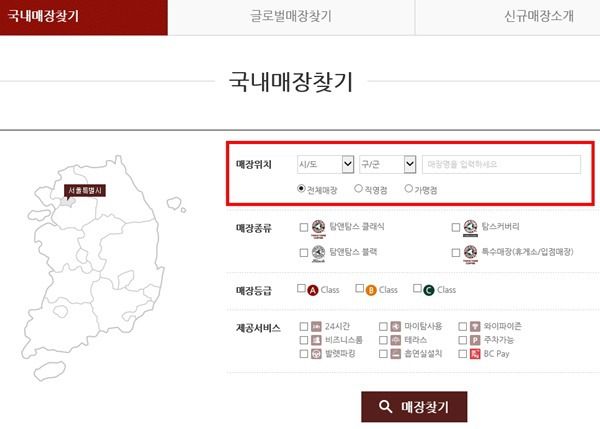Enable the 와이파이존 checkbox

tap(463, 326)
